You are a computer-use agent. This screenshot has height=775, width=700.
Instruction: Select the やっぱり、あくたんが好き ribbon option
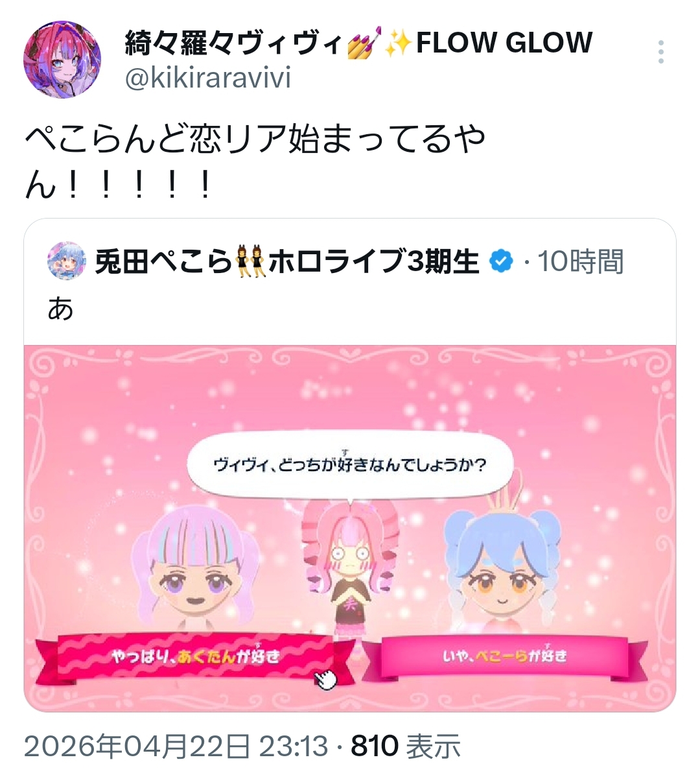tap(196, 658)
